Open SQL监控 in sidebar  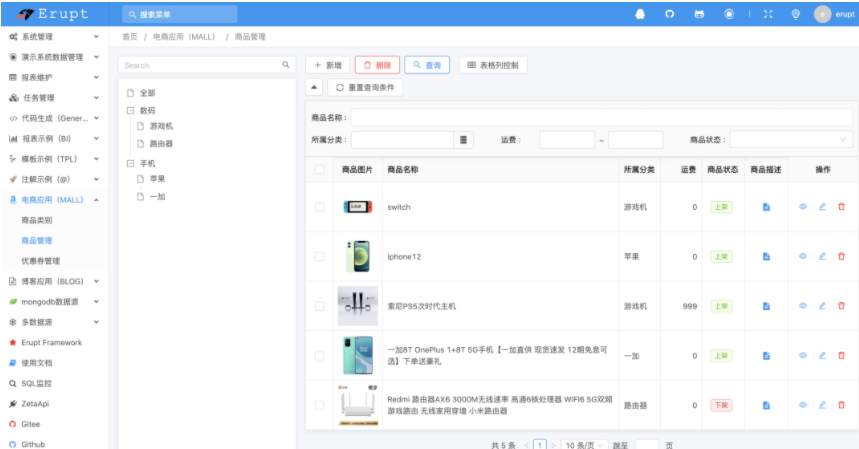point(36,383)
